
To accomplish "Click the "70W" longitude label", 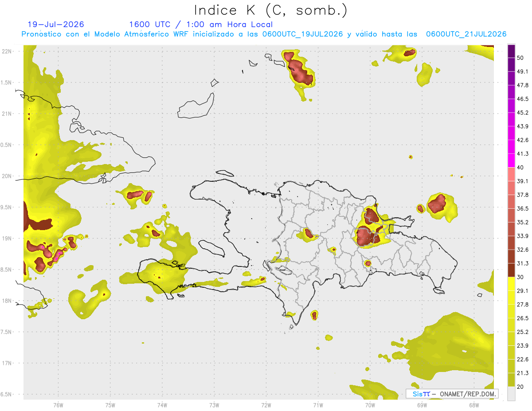I will (370, 405).
